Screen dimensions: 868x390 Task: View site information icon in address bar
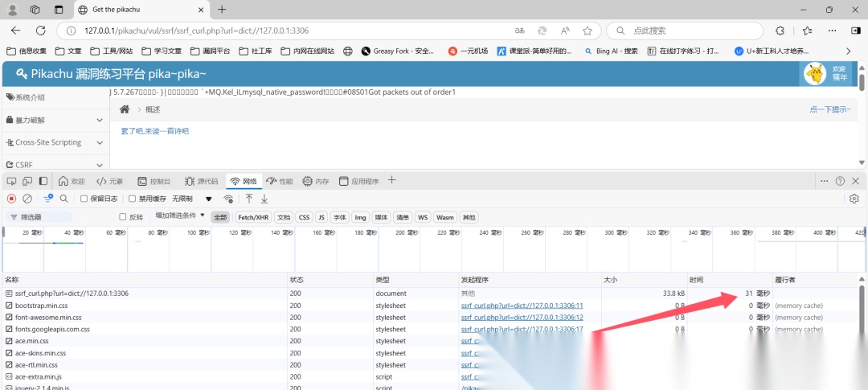[x=71, y=31]
